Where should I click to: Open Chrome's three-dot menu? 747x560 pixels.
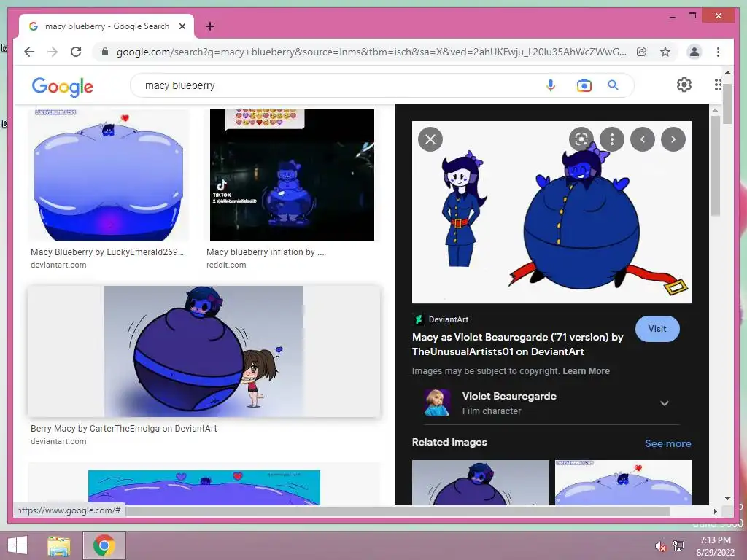tap(718, 52)
